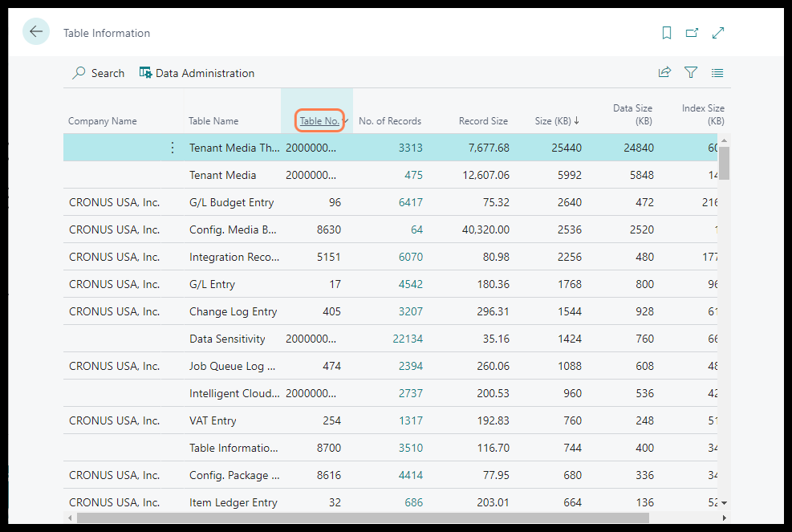Click the back arrow button
Viewport: 792px width, 532px height.
click(36, 32)
